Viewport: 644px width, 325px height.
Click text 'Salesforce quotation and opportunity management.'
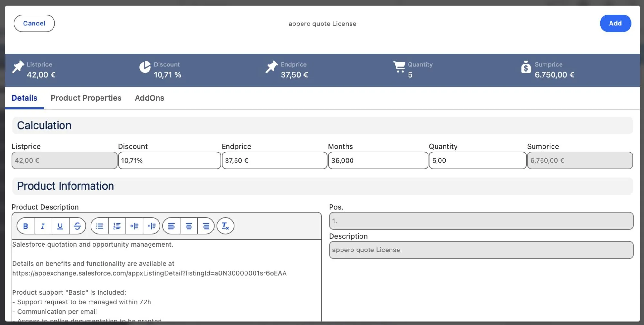pos(93,245)
